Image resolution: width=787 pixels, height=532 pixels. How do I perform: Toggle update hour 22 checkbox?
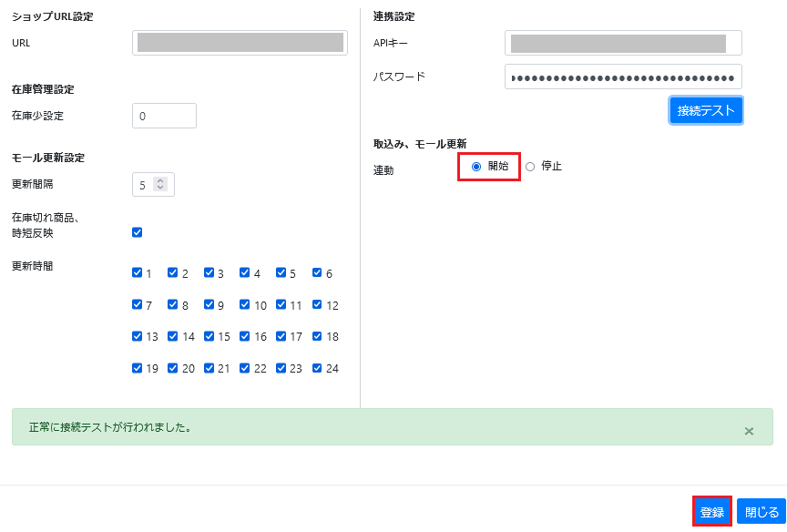[x=244, y=368]
